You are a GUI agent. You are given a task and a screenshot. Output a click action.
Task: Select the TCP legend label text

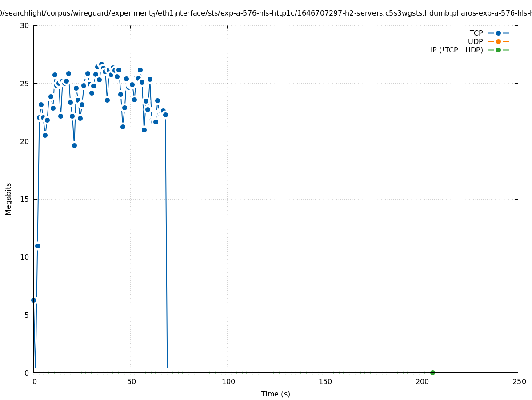(476, 33)
